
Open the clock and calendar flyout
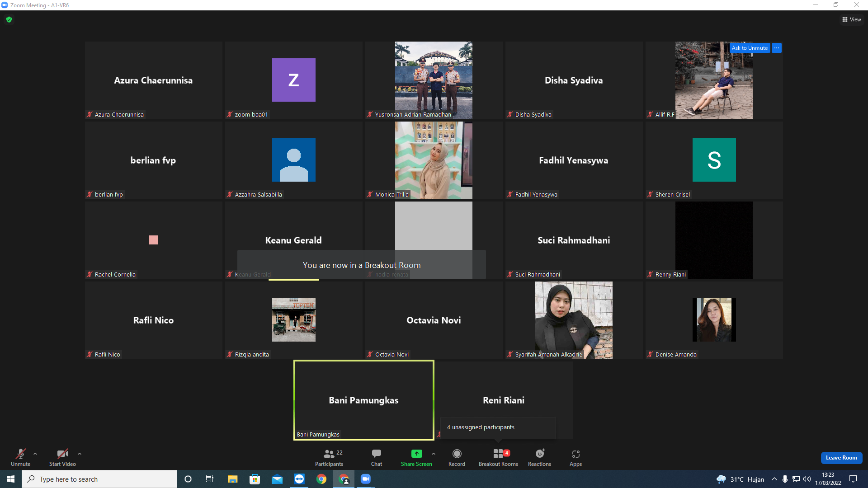pyautogui.click(x=828, y=479)
